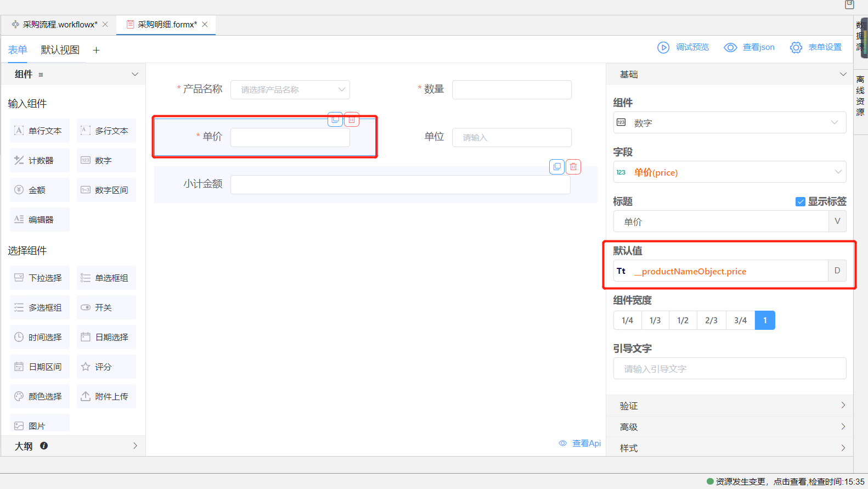Open the 产品名称 select dropdown
Image resolution: width=868 pixels, height=489 pixels.
coord(290,89)
